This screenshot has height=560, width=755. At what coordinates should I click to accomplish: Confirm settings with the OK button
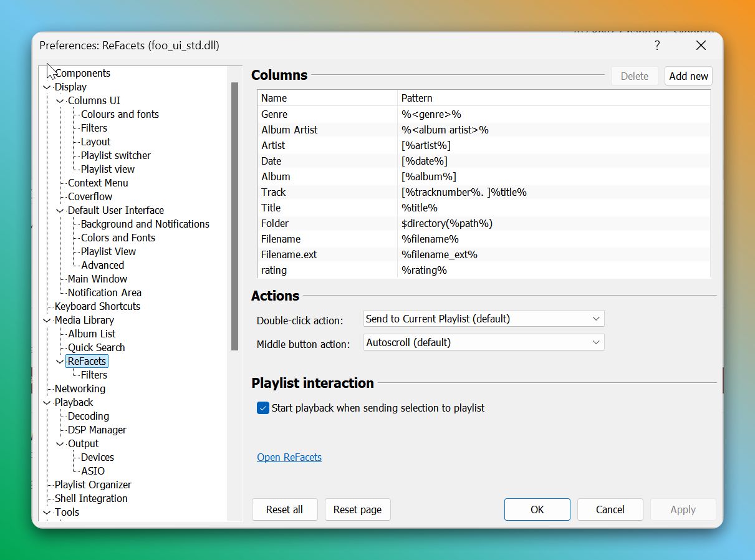(x=537, y=509)
